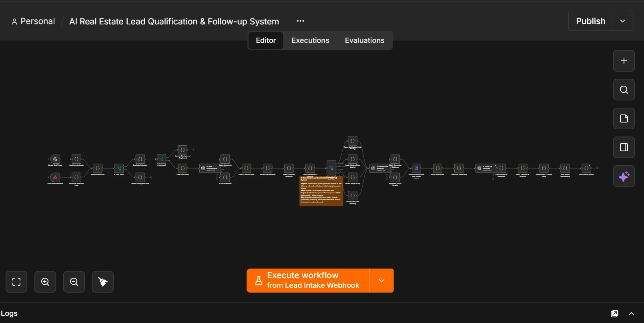Select the Load Sample Leads node
This screenshot has height=323, width=644.
76,159
